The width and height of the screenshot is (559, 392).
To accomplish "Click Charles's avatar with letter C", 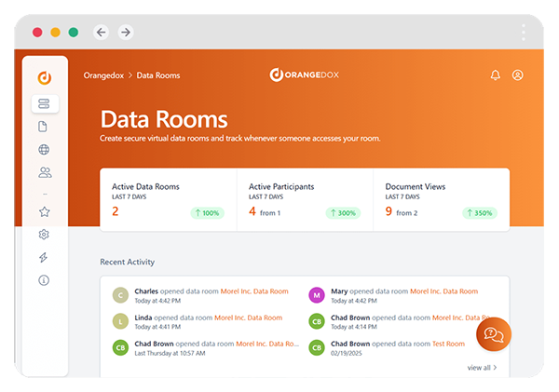I will tap(120, 295).
